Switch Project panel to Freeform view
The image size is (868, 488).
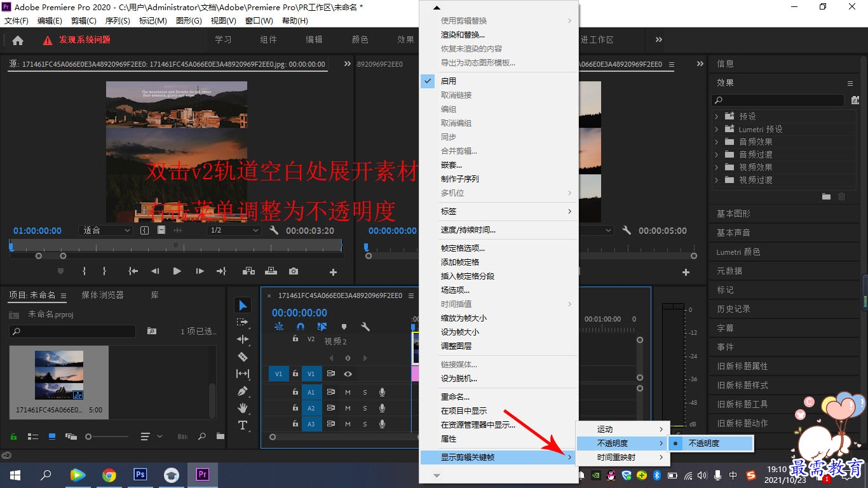[71, 437]
